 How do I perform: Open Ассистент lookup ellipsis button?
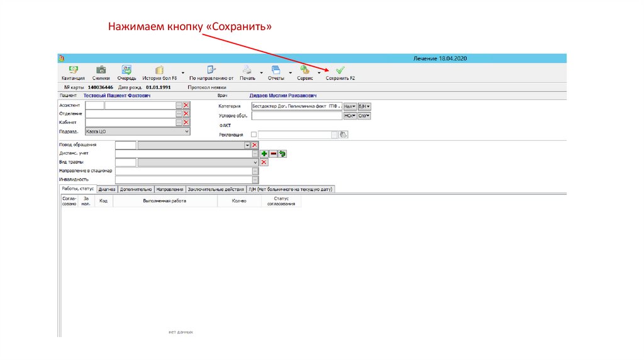pos(179,106)
